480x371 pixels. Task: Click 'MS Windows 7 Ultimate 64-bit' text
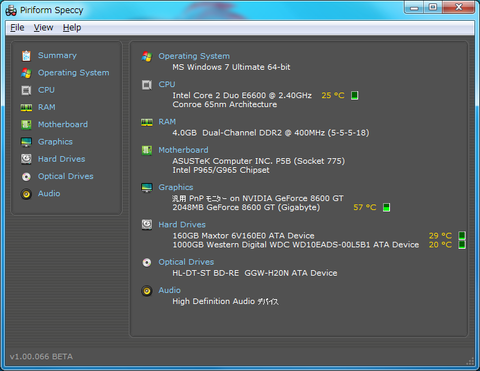[x=231, y=67]
